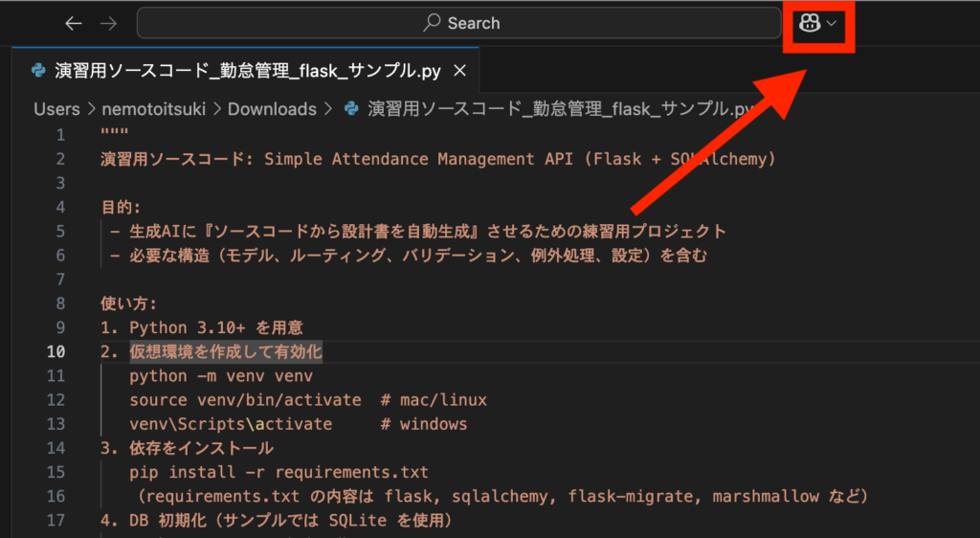This screenshot has height=538, width=980.
Task: Expand the Downloads breadcrumb folder
Action: click(x=272, y=109)
